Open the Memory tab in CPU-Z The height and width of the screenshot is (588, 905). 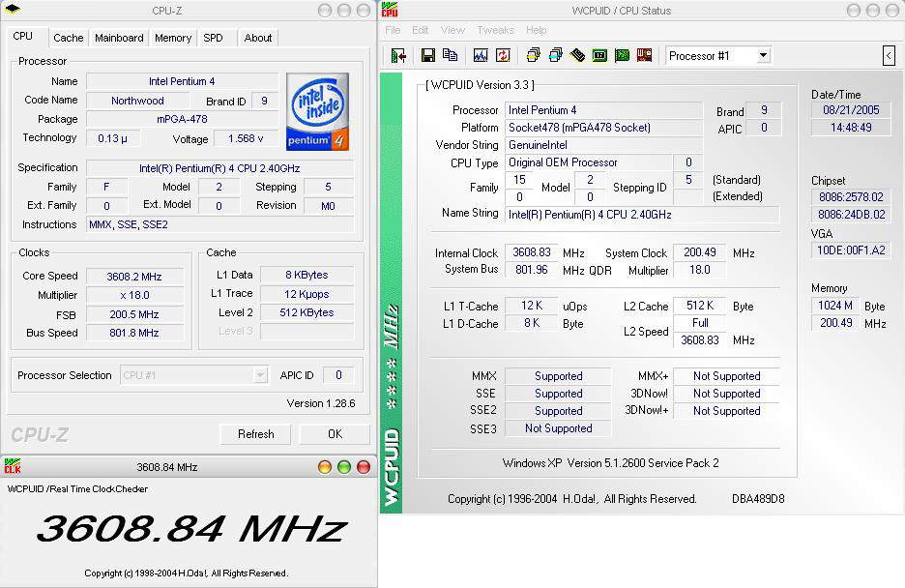click(172, 38)
